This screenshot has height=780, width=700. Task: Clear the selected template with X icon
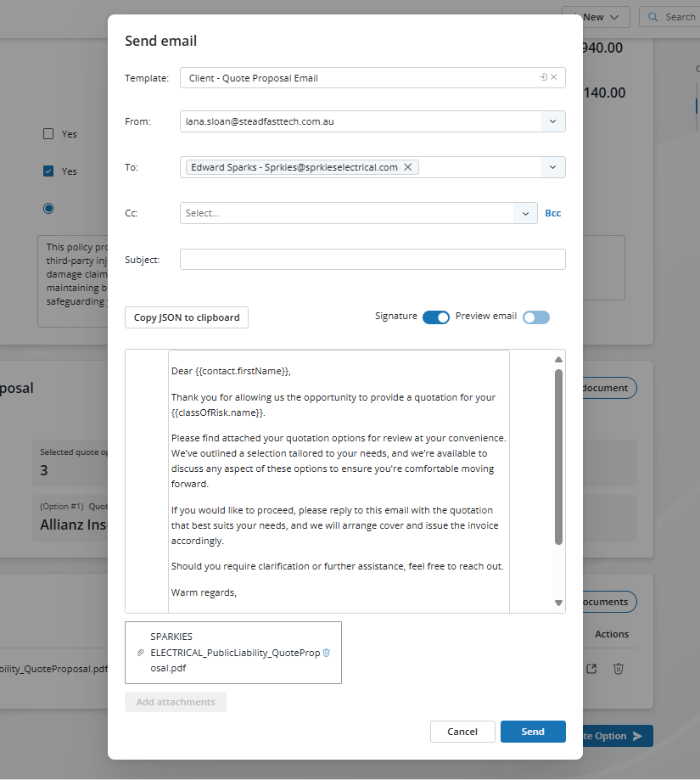click(554, 77)
